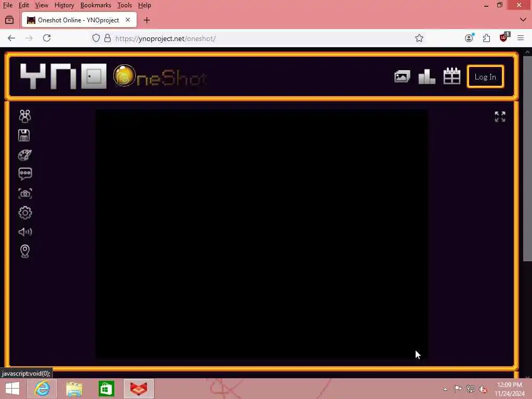
Task: Open the Firefox View icon
Action: [x=9, y=20]
